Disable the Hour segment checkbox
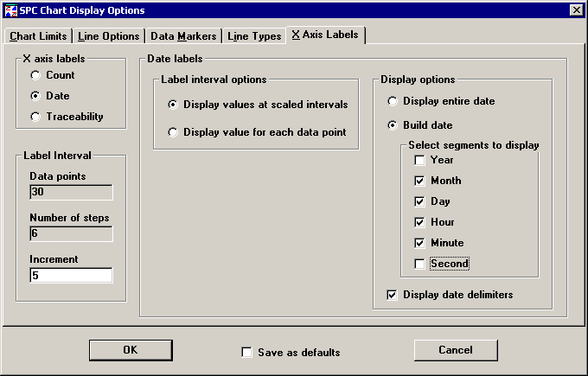This screenshot has width=588, height=376. (x=419, y=222)
